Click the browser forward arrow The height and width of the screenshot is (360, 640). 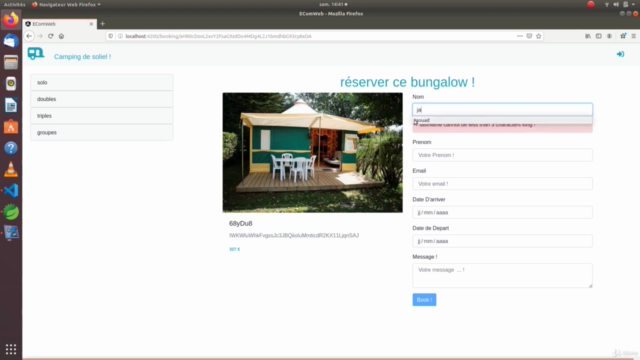pos(40,36)
